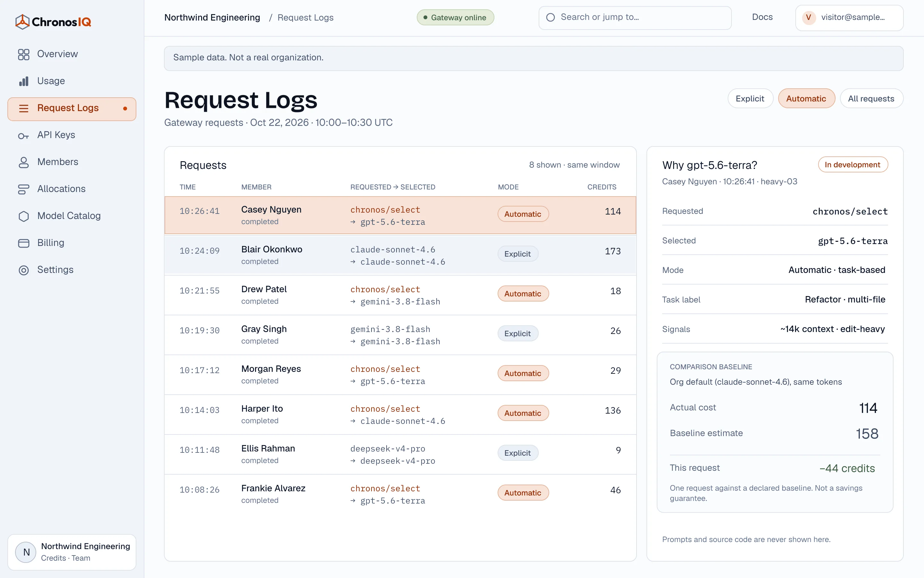
Task: Click Drew Patel's name in the table
Action: pos(264,289)
